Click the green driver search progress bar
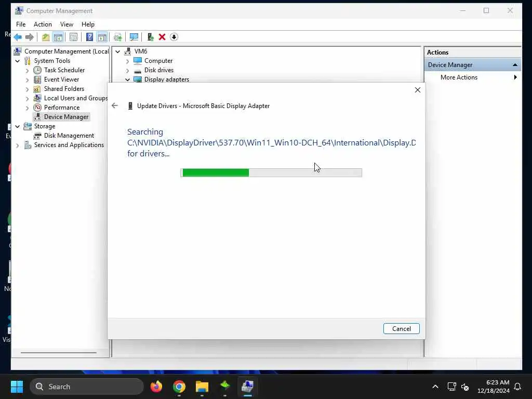 (x=271, y=172)
